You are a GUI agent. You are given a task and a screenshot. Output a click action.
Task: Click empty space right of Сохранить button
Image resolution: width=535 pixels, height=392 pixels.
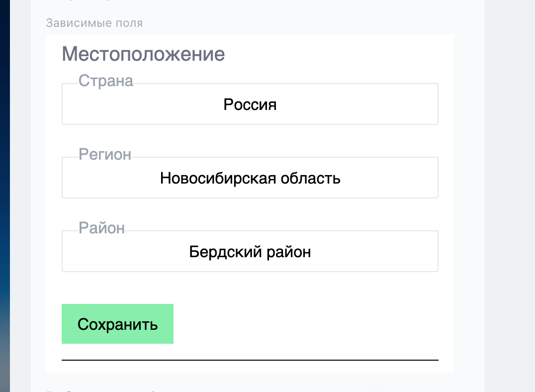coord(298,324)
